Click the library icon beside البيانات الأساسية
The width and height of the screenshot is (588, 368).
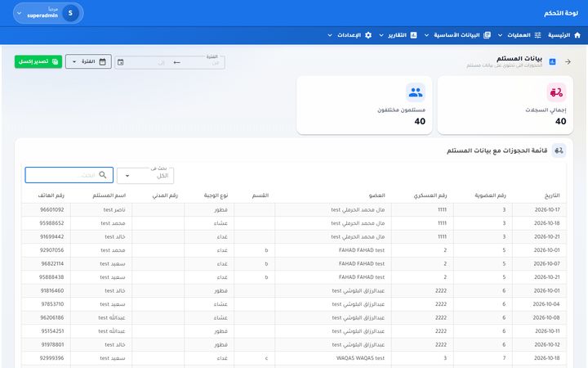point(487,35)
